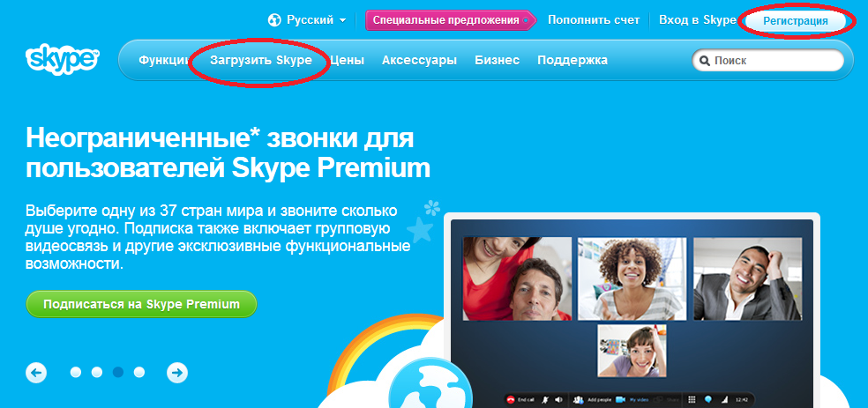Screen dimensions: 868x408
Task: Click the My video camera icon
Action: pyautogui.click(x=620, y=399)
